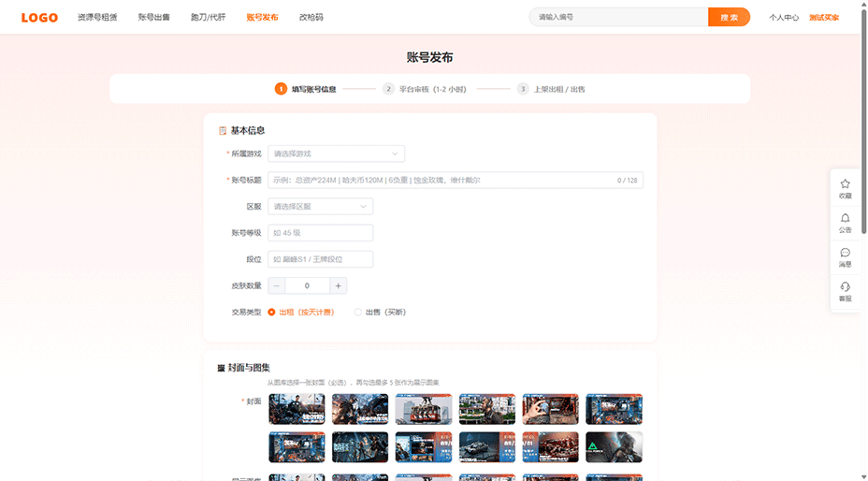The image size is (868, 481).
Task: Choose the green triangle logo cover image
Action: tap(614, 447)
